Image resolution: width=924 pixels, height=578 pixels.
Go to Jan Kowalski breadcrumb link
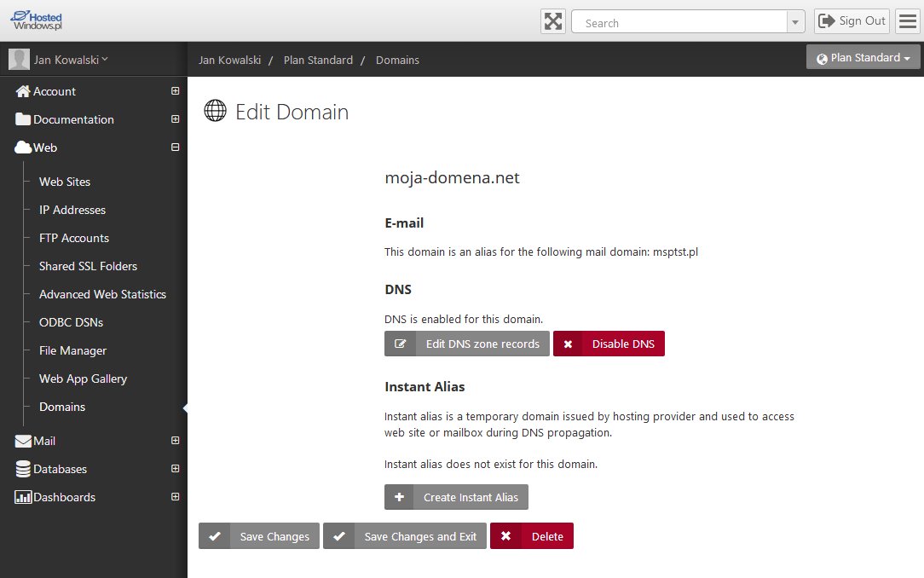tap(230, 60)
